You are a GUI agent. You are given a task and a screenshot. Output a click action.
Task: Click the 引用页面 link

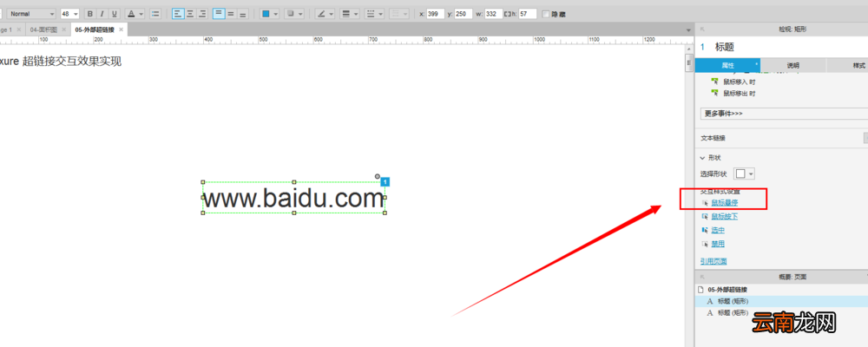713,261
